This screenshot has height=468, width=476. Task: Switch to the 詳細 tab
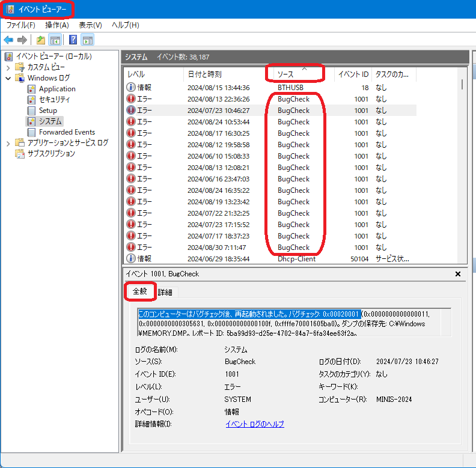[165, 292]
